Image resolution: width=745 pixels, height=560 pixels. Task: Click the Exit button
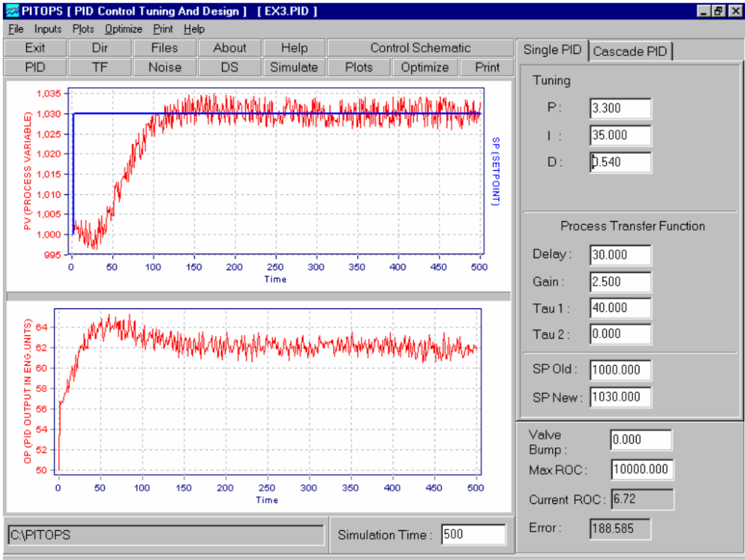(x=35, y=48)
